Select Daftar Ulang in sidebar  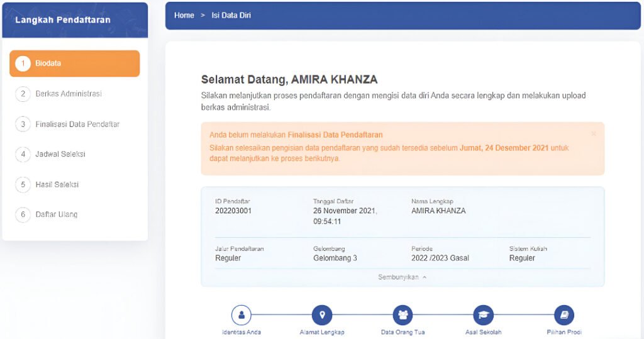tap(57, 214)
